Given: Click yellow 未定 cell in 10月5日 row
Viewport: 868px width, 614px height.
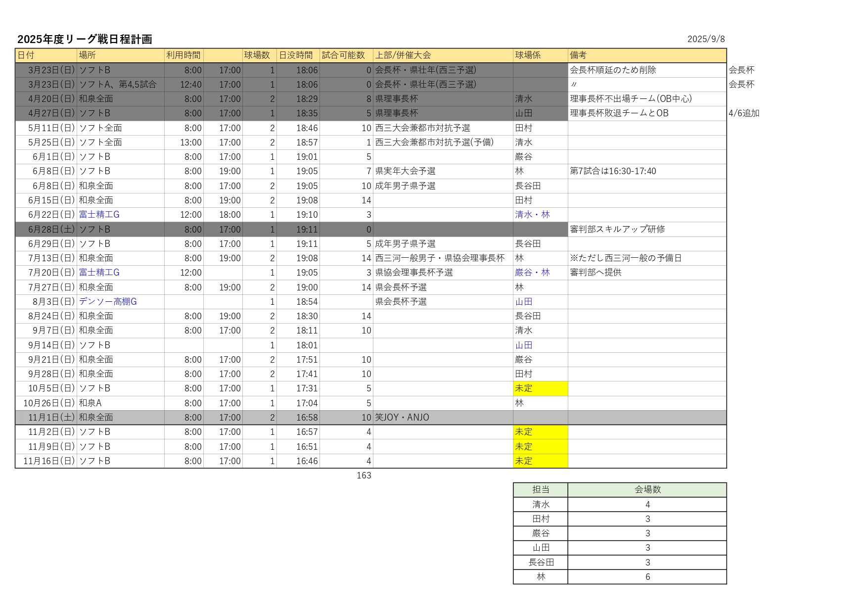Looking at the screenshot, I should pyautogui.click(x=541, y=388).
